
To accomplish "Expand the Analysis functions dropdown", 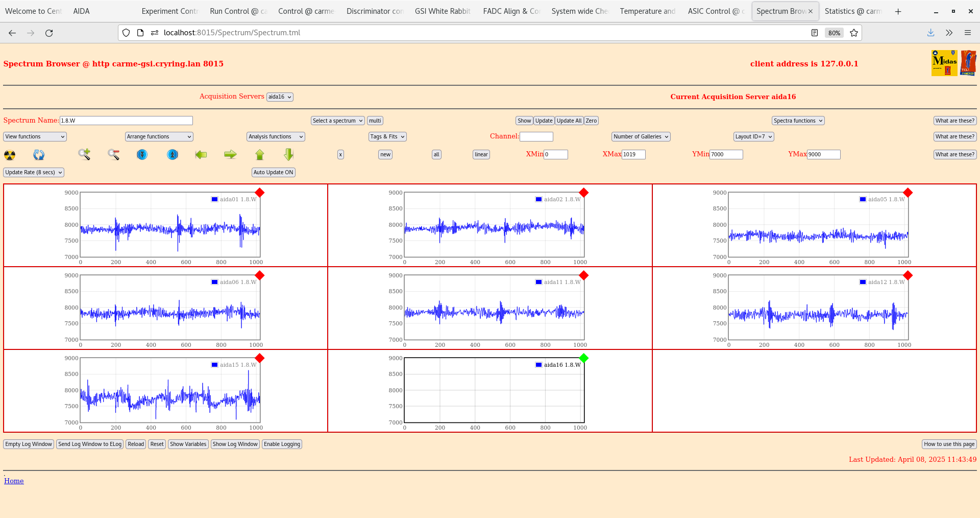I will (276, 137).
